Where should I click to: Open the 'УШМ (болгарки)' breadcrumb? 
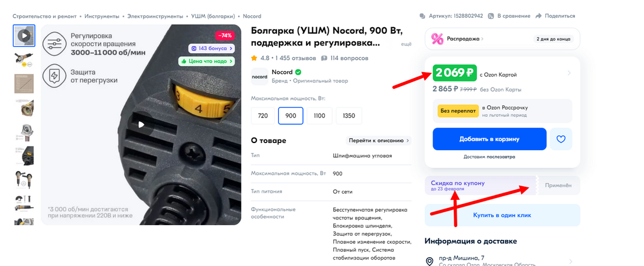[x=213, y=17]
